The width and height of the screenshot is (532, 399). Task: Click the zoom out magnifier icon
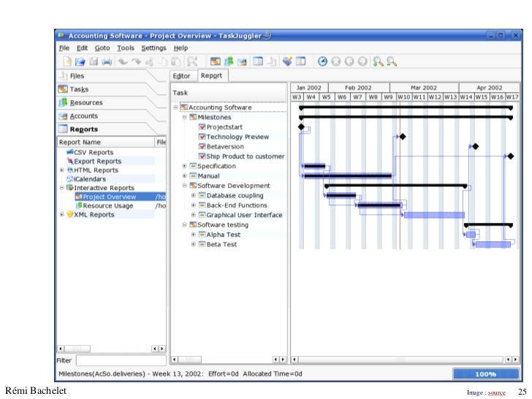pos(392,62)
